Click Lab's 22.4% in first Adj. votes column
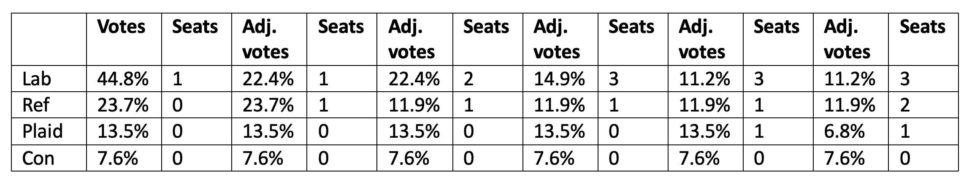980x196 pixels. [268, 79]
